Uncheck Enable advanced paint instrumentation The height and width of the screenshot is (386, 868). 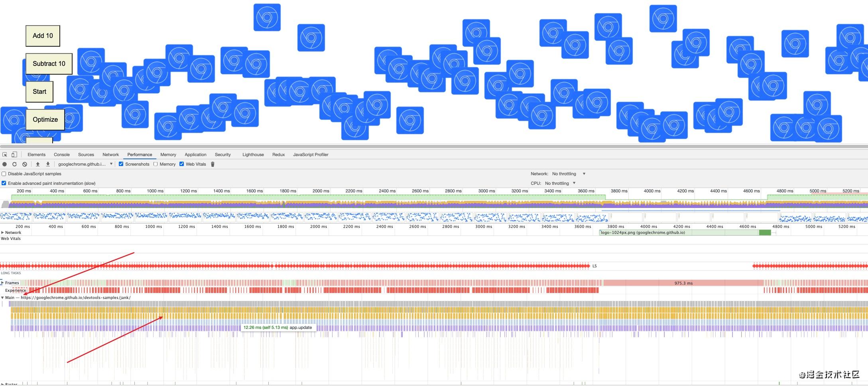pos(4,183)
